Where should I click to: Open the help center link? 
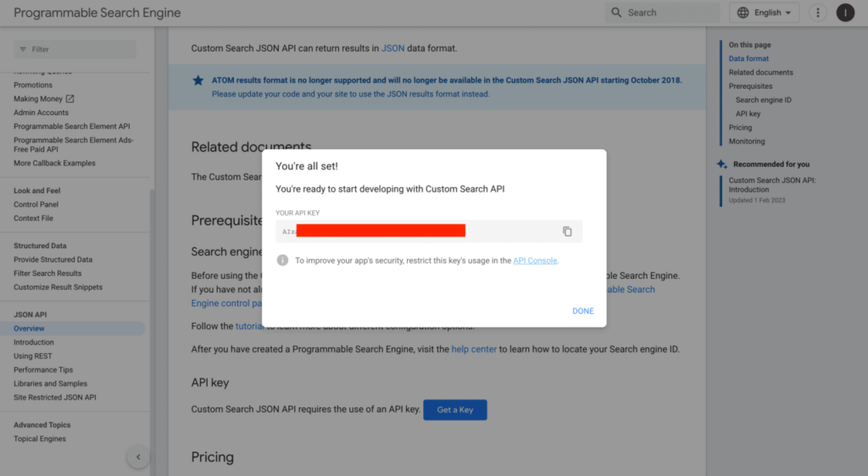click(x=474, y=349)
